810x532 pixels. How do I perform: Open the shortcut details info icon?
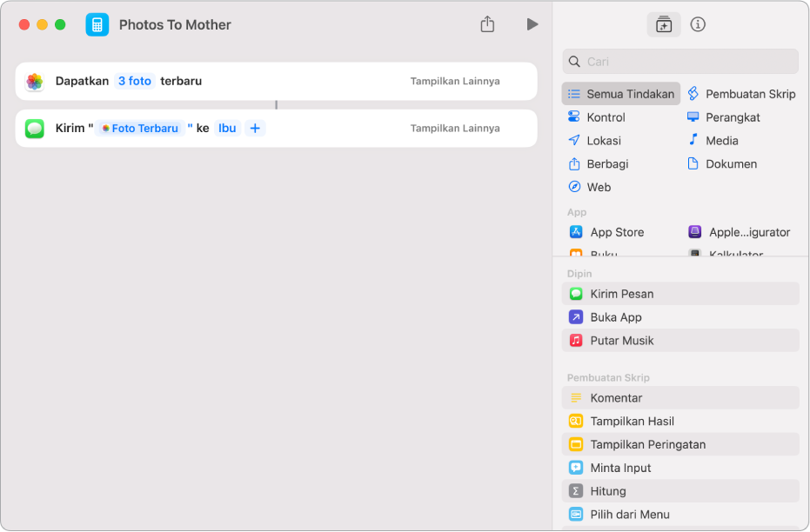pyautogui.click(x=698, y=24)
